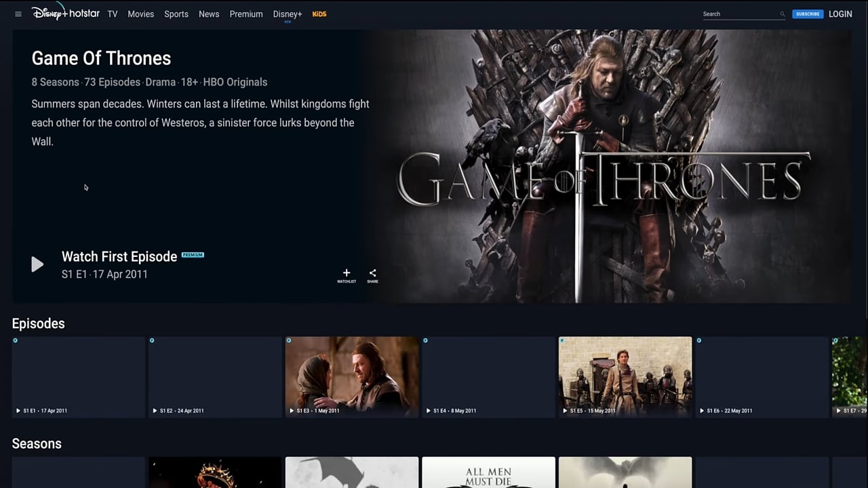Click play icon on S1 E2 label
Screen dimensions: 868x488
[155, 411]
